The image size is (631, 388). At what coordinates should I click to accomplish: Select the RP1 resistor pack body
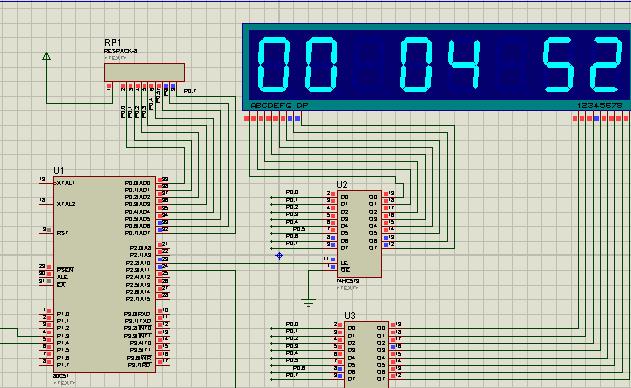[144, 72]
